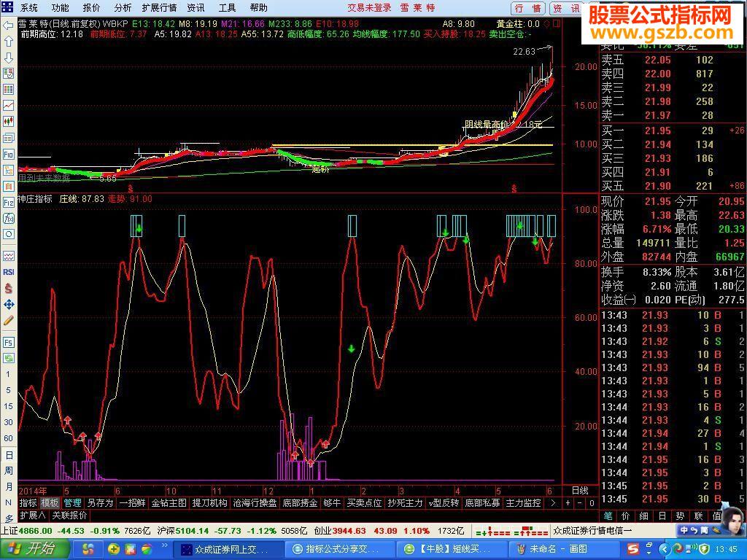Switch to daily period 日
747x560 pixels.
(x=9, y=455)
